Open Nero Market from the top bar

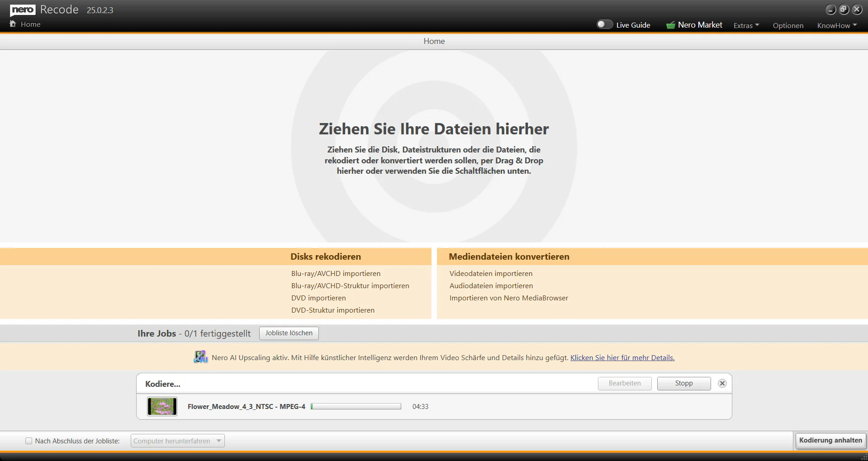(700, 25)
